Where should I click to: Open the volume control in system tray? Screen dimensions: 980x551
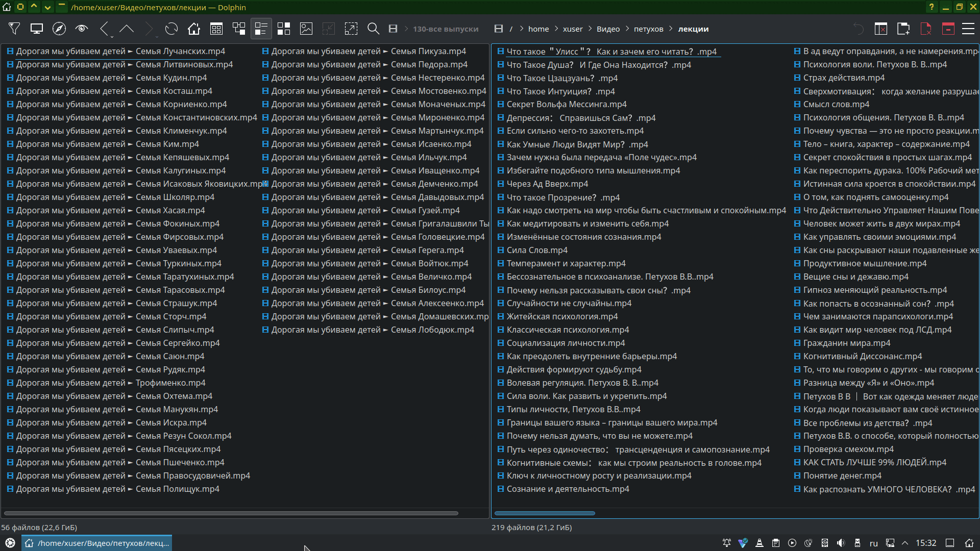click(x=841, y=543)
